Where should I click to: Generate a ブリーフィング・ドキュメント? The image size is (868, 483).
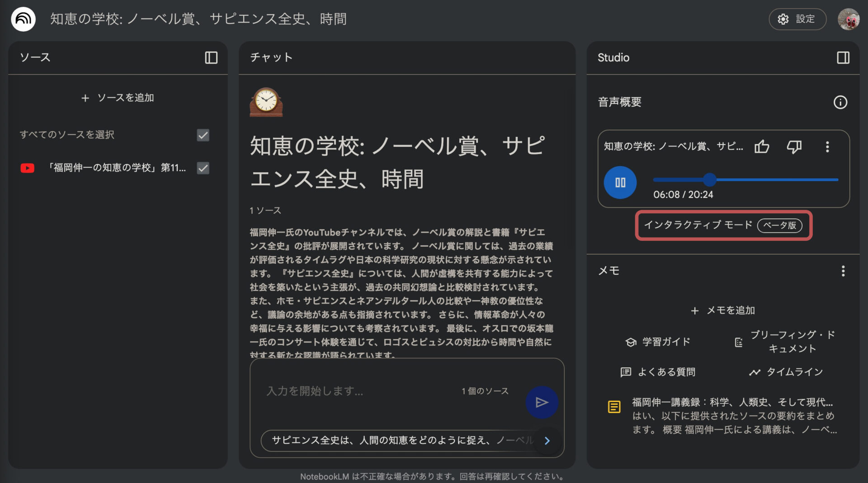(x=786, y=342)
